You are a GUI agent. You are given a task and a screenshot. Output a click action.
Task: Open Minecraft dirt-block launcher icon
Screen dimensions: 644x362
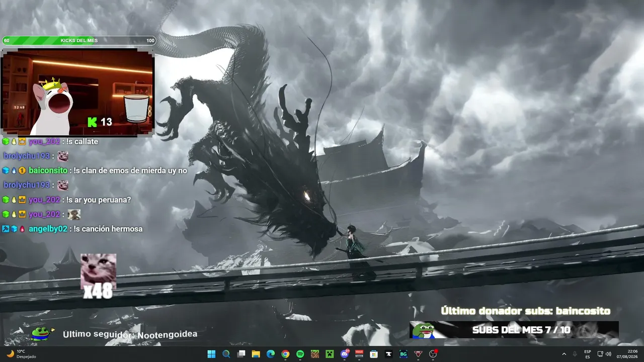coord(314,354)
